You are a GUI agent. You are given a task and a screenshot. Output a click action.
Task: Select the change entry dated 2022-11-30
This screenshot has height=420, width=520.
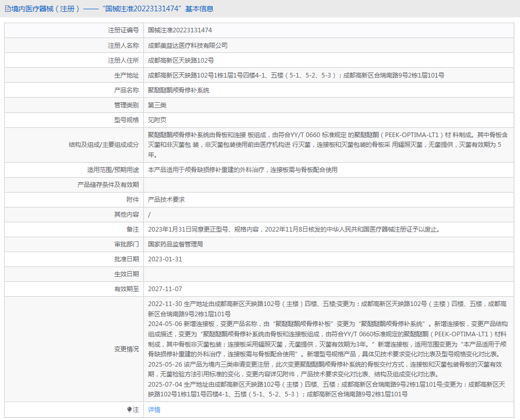pos(327,309)
